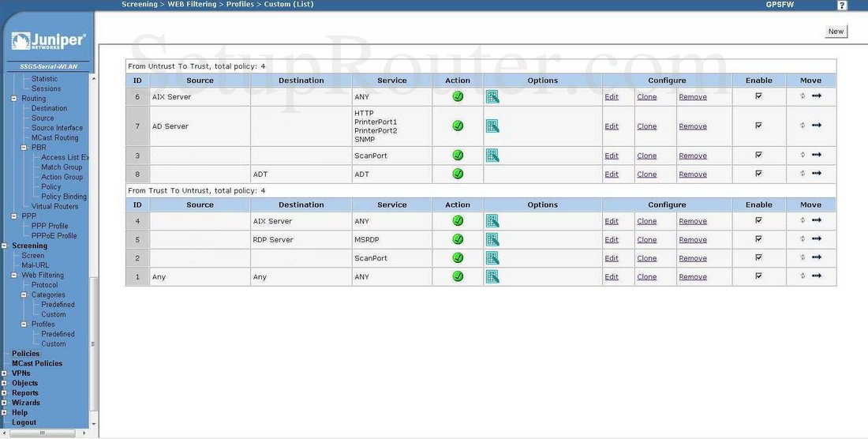Click green permit action icon for ID 7
The width and height of the screenshot is (868, 439).
pyautogui.click(x=458, y=126)
